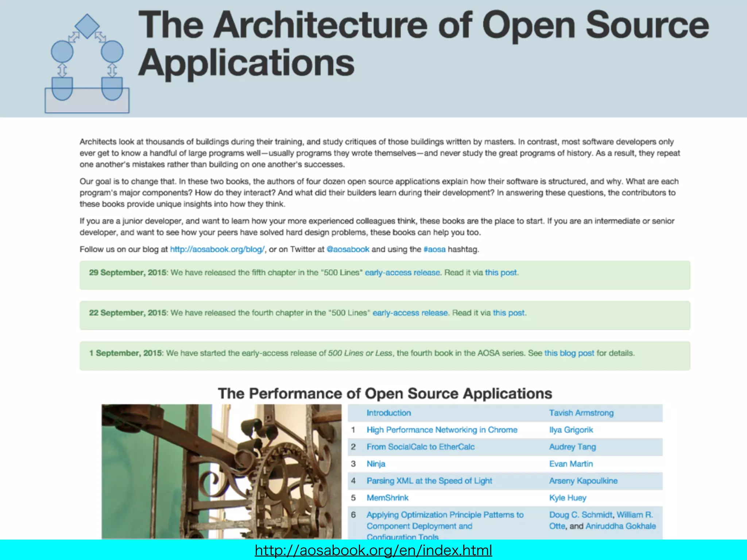Click 'this post' in 22 September notice
Screen dimensions: 747x560
coord(509,313)
